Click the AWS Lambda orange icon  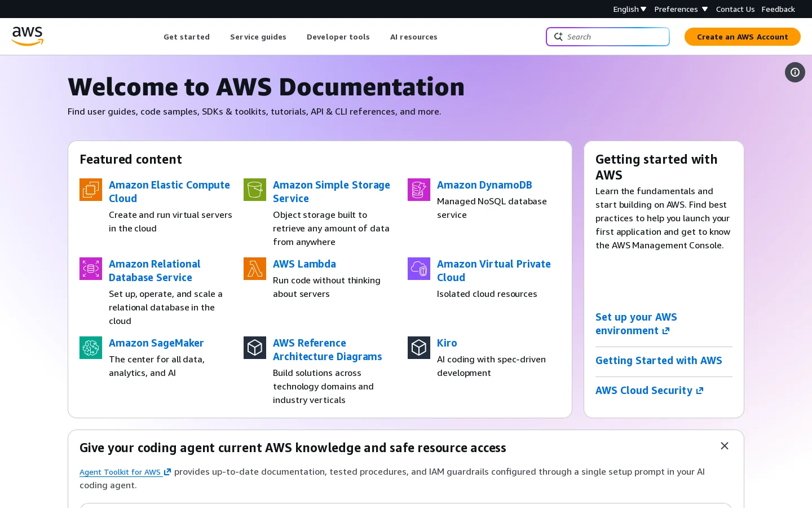[x=255, y=269]
